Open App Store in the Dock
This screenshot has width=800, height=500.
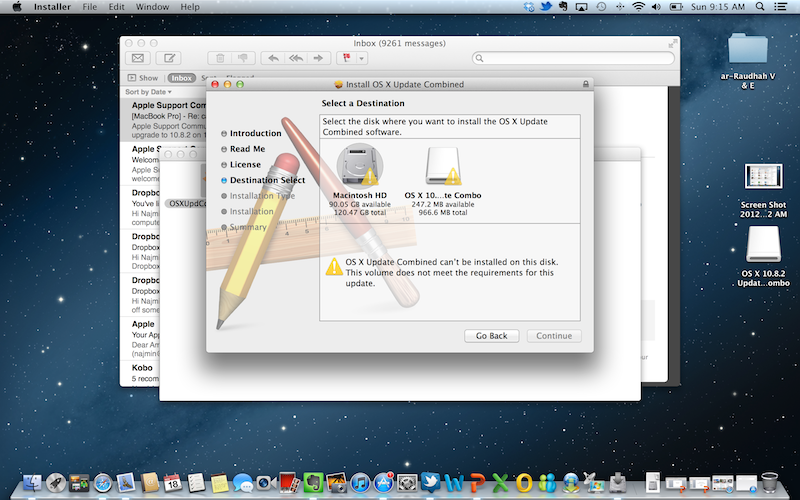pyautogui.click(x=384, y=482)
